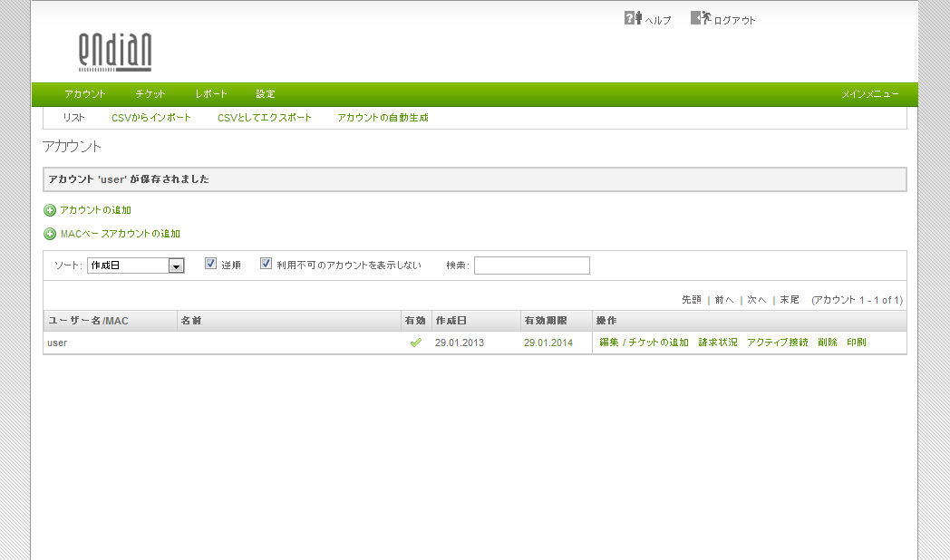The image size is (950, 560).
Task: Click the 操作 column header
Action: [750, 321]
